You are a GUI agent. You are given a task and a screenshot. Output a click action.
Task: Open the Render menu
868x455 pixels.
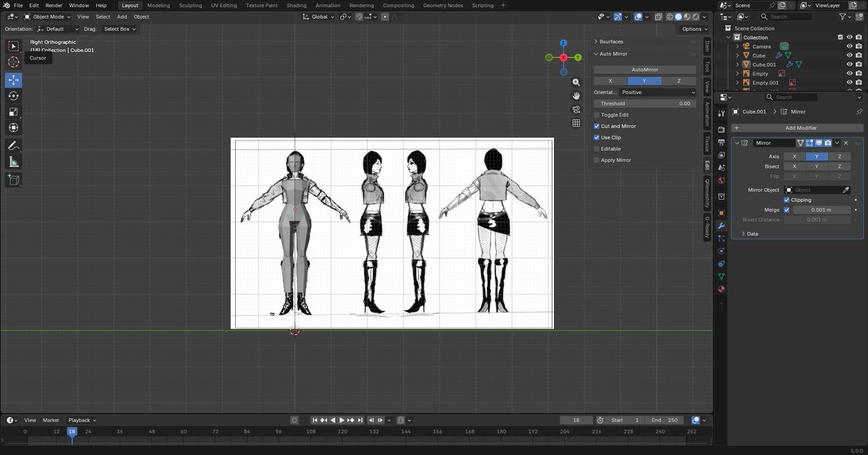pyautogui.click(x=54, y=5)
